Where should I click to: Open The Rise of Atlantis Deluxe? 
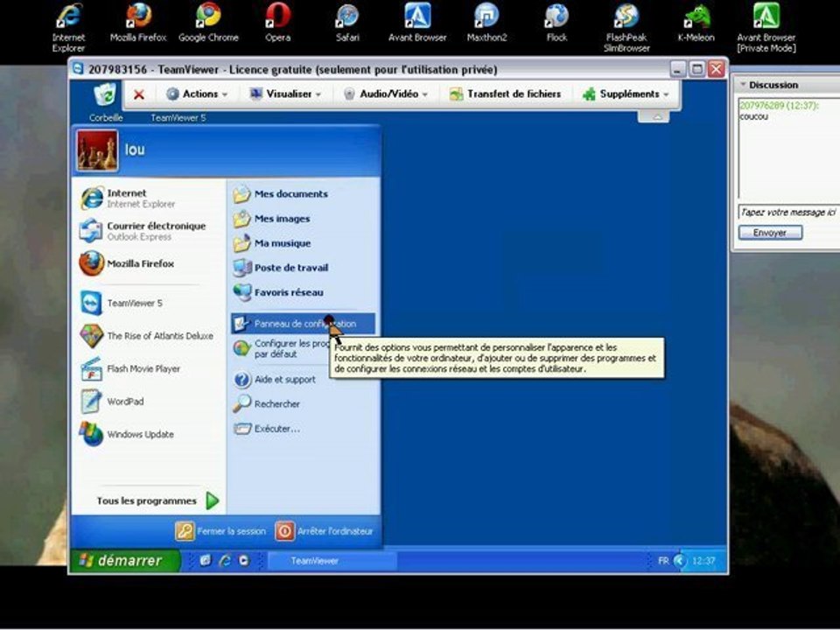pos(146,336)
